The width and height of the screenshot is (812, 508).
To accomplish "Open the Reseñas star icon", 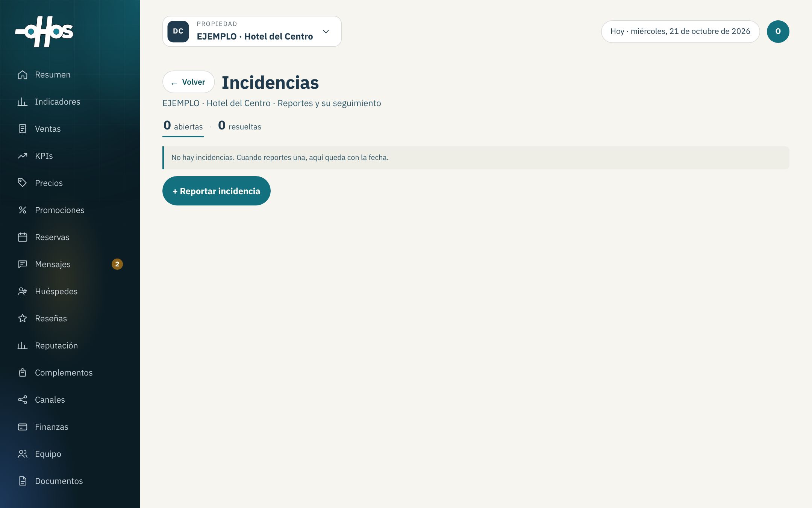I will pyautogui.click(x=23, y=318).
